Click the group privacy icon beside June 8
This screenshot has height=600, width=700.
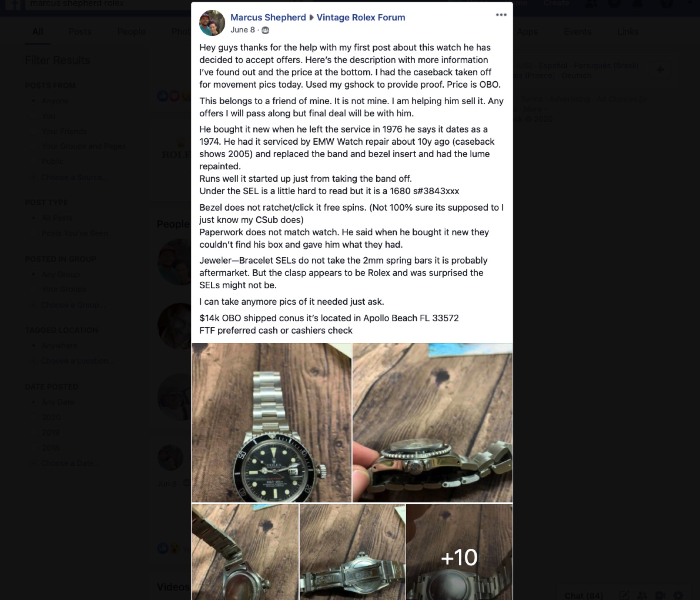point(265,30)
